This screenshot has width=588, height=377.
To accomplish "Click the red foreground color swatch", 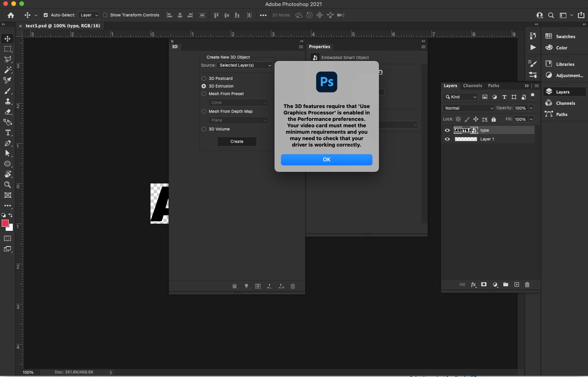I will pos(5,224).
